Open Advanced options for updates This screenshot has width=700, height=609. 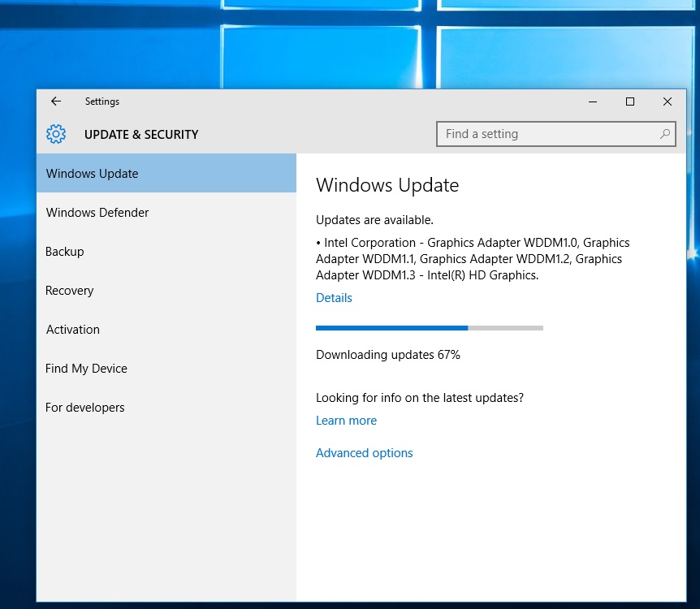click(365, 453)
